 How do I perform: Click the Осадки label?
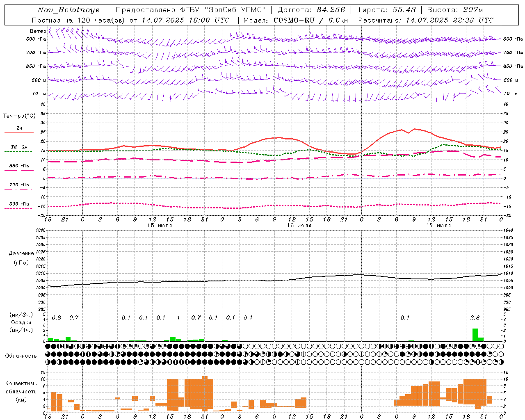(21, 322)
